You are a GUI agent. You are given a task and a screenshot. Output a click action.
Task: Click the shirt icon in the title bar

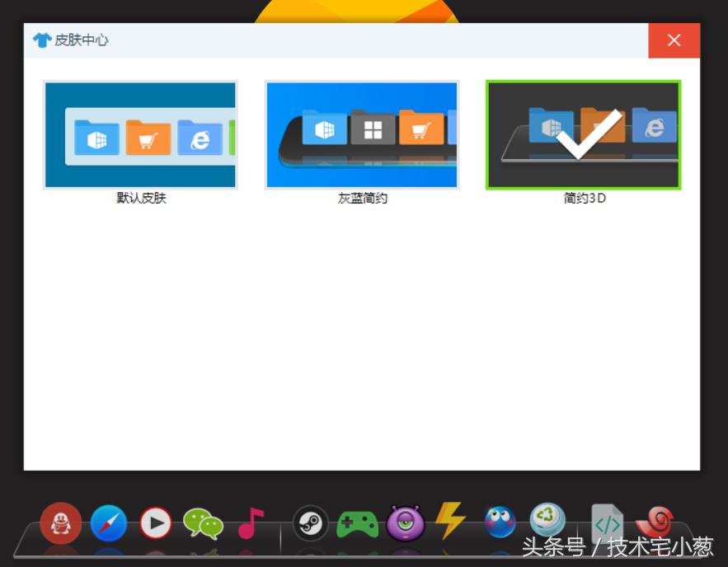(41, 40)
